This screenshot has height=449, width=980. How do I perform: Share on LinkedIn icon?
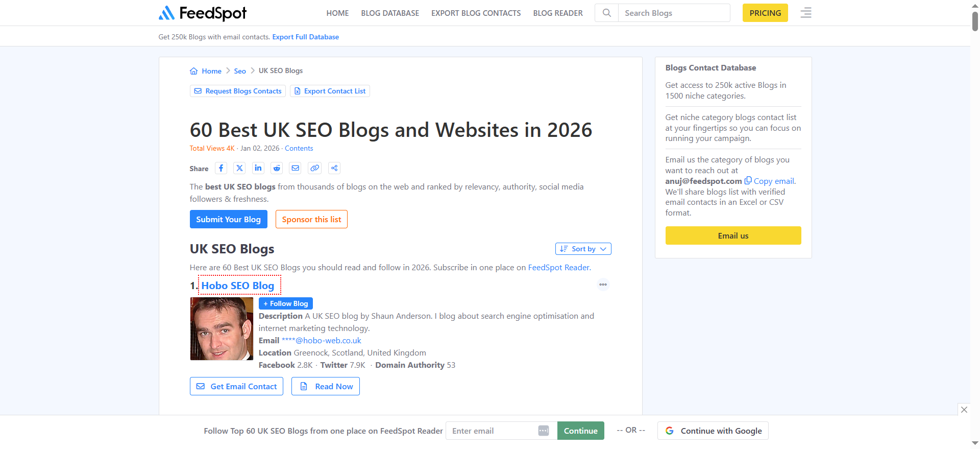click(258, 168)
